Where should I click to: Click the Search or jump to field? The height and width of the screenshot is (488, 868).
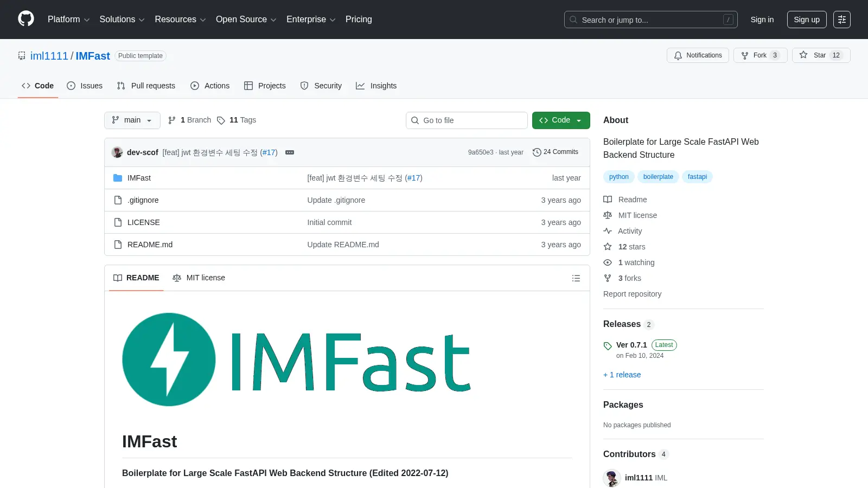pyautogui.click(x=651, y=20)
